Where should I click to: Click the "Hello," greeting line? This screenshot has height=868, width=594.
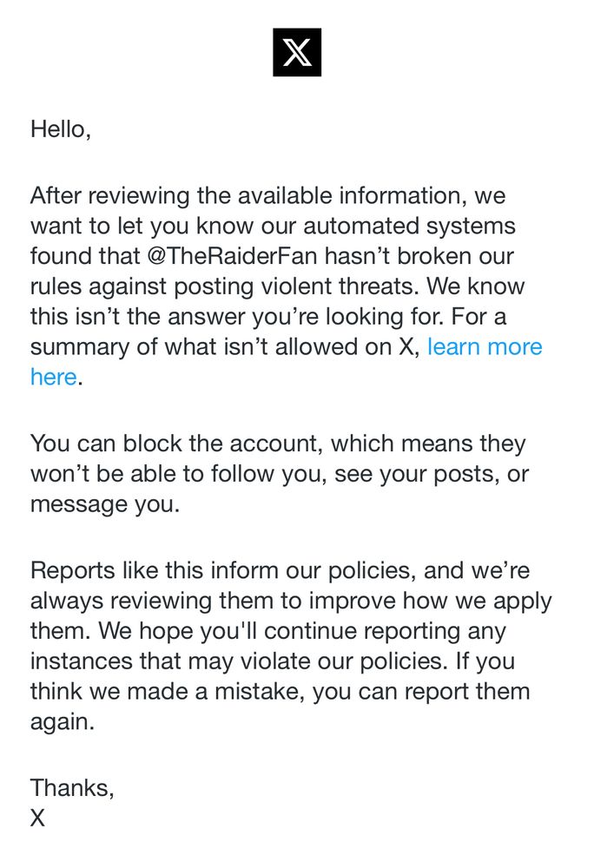[60, 129]
